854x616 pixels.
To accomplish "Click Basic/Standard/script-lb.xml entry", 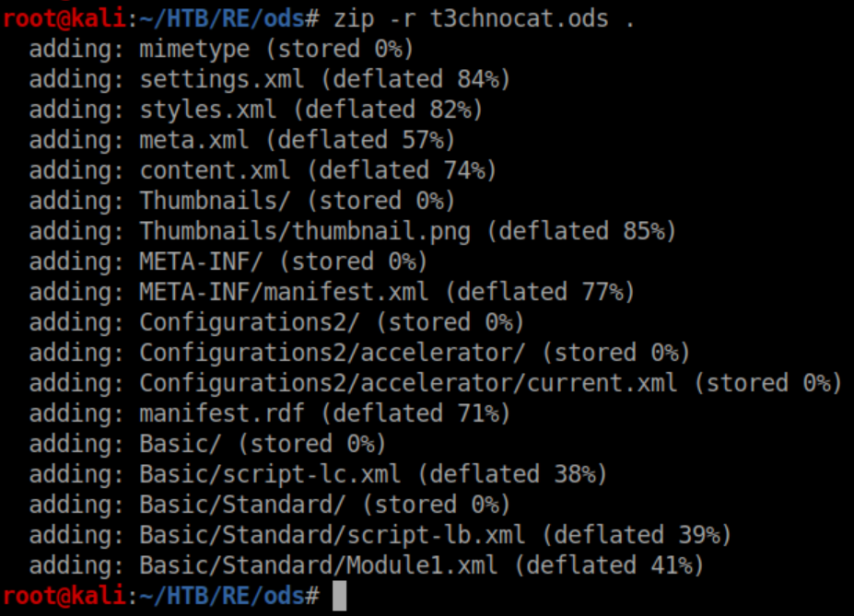I will point(333,535).
